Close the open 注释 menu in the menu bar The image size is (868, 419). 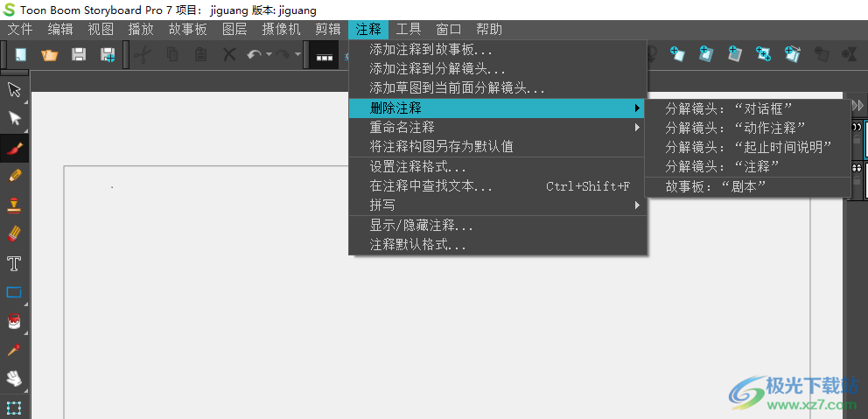[368, 30]
